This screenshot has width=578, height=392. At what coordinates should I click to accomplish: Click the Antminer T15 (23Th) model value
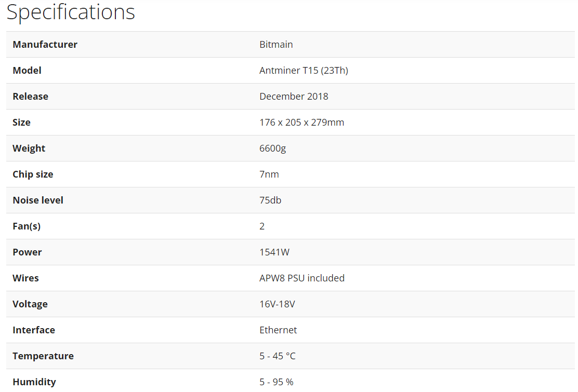click(x=304, y=71)
